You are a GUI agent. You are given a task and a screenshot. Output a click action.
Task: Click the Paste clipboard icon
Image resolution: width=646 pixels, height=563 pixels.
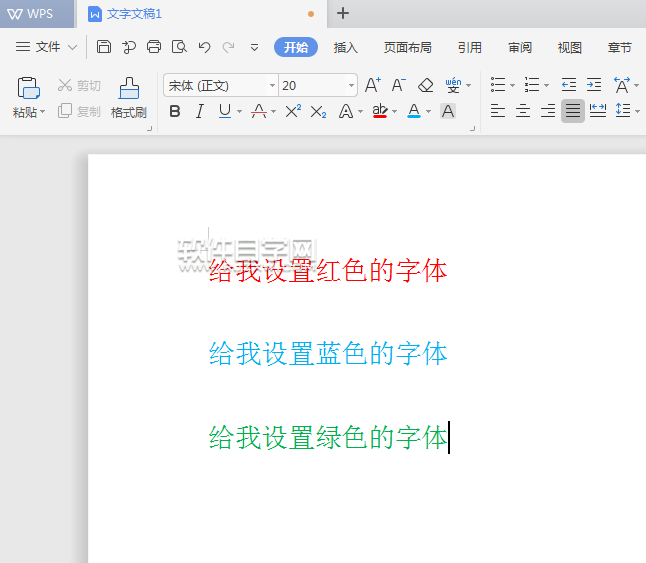click(x=28, y=88)
